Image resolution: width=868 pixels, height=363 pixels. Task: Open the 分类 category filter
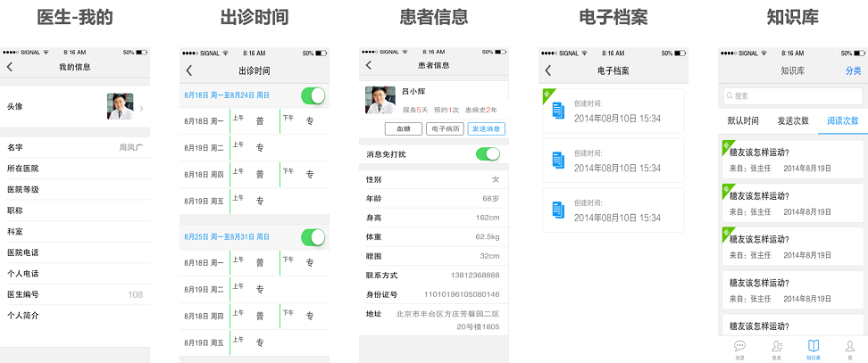[853, 70]
